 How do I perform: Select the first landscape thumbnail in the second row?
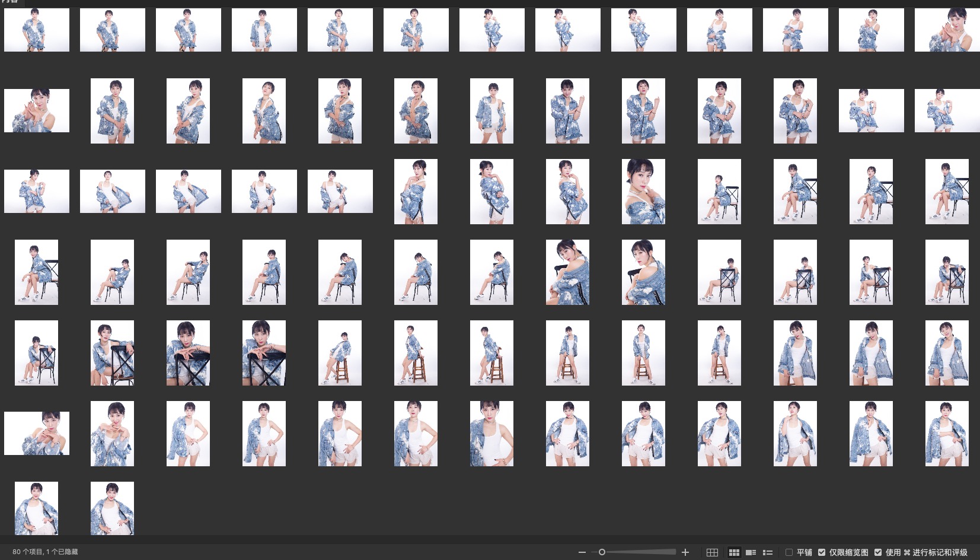tap(37, 111)
